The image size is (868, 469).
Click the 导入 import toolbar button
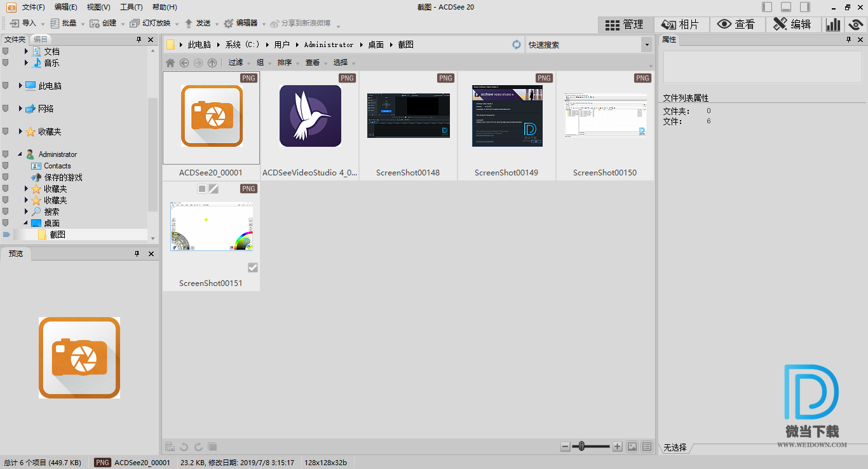tap(24, 23)
